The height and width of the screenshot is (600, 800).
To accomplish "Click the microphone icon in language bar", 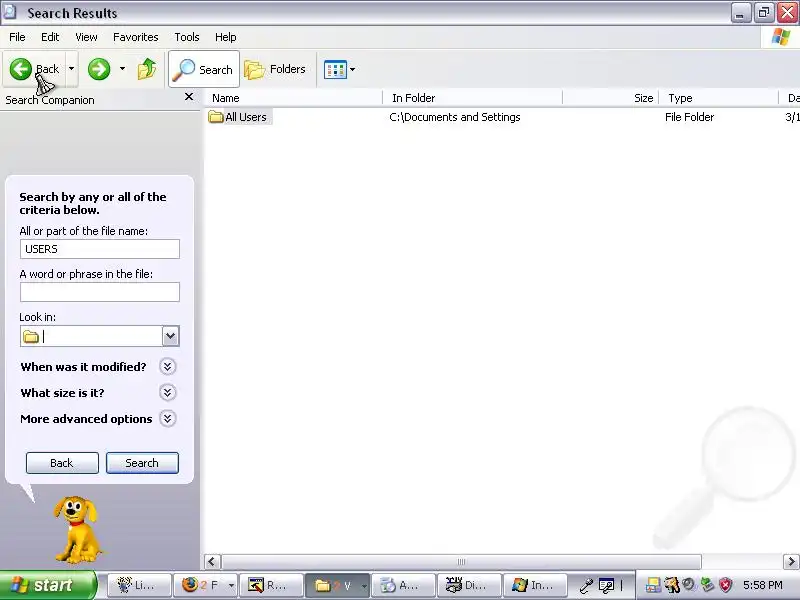I will 587,585.
